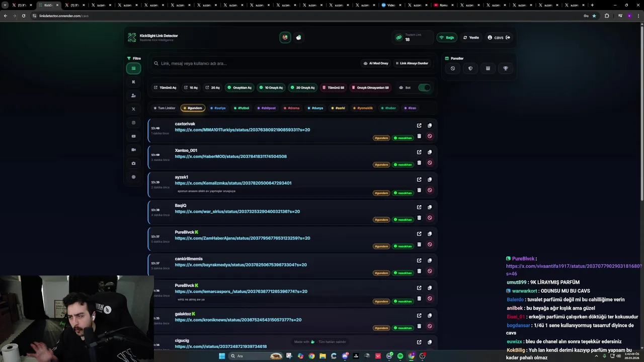The width and height of the screenshot is (644, 362).
Task: Open a new browser tab with plus
Action: point(592,5)
